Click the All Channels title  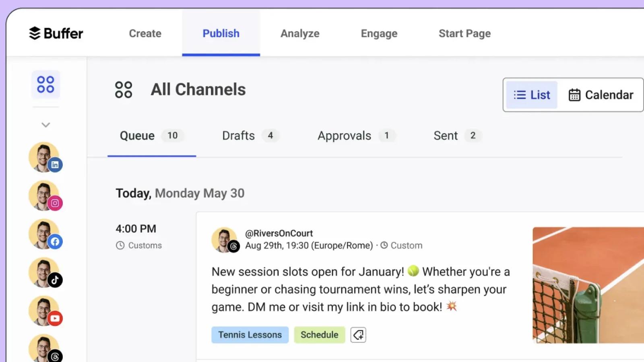[x=198, y=89]
